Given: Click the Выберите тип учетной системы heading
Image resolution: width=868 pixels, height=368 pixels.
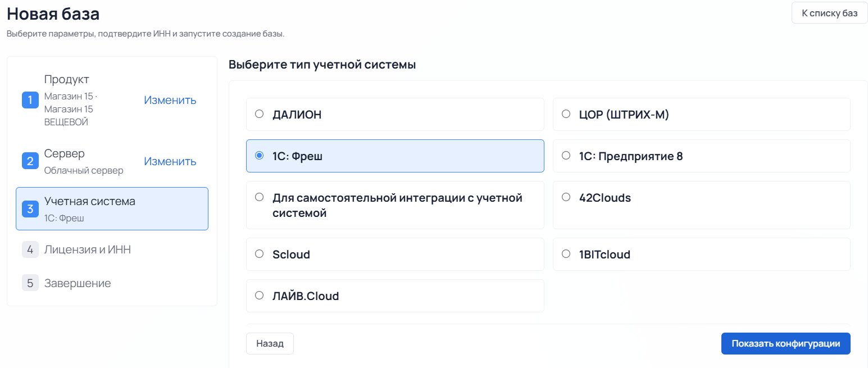Looking at the screenshot, I should 322,65.
